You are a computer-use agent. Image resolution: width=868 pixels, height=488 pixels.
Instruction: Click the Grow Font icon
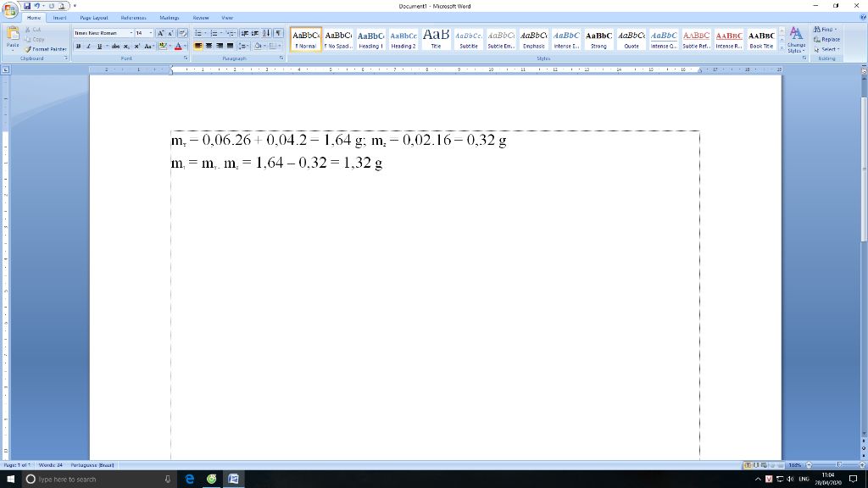click(160, 33)
